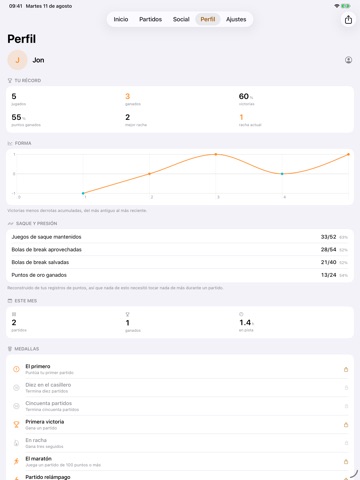360x480 pixels.
Task: Tap the highest graph point at match 3
Action: tap(216, 154)
